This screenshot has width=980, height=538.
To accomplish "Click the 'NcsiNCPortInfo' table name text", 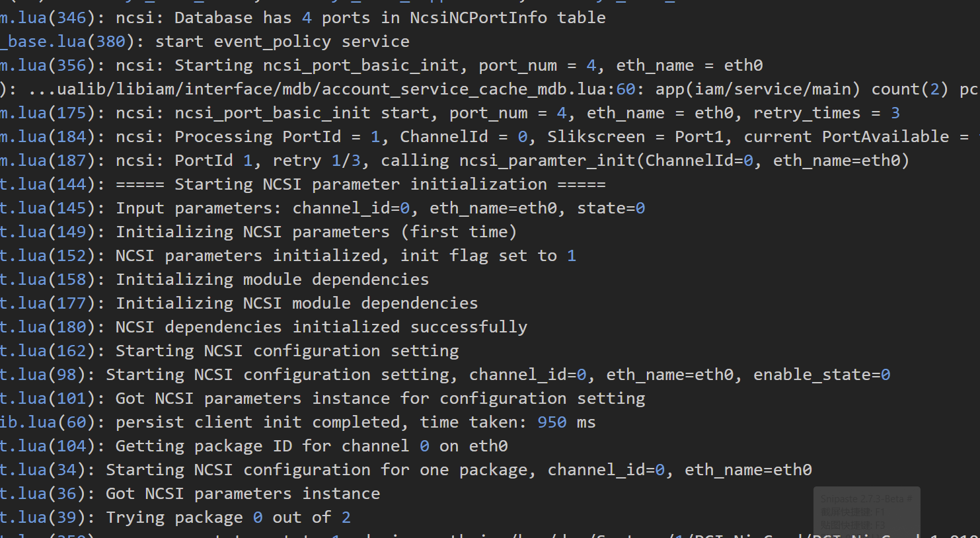I will click(x=478, y=18).
